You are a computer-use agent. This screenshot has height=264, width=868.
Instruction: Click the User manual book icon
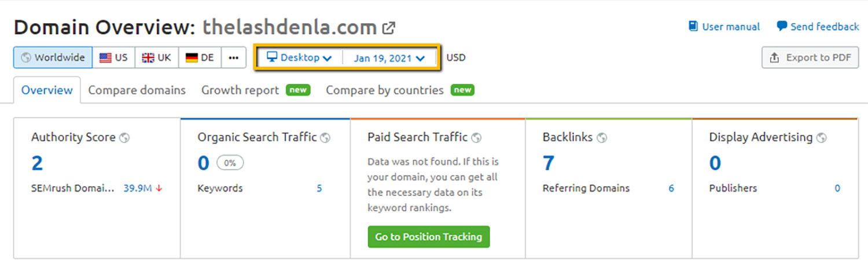pyautogui.click(x=693, y=27)
